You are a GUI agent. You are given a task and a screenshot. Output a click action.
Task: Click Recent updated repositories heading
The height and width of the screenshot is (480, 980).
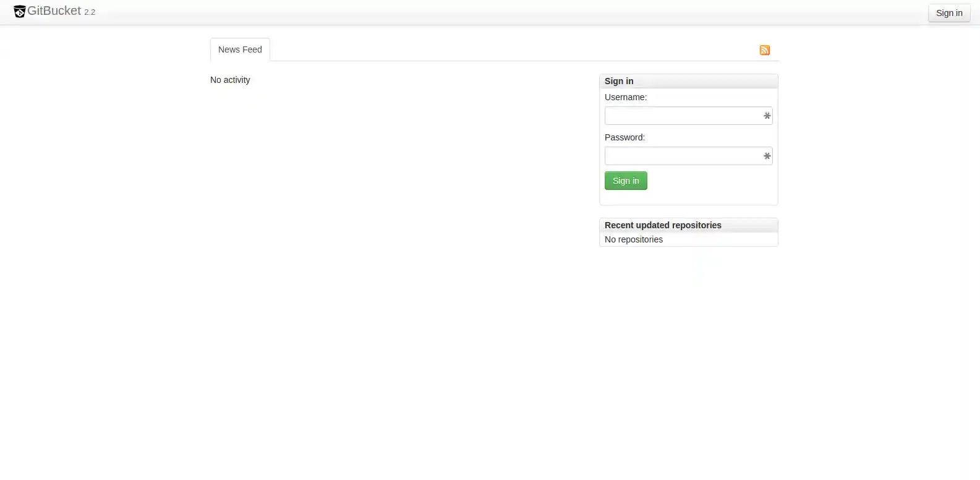point(663,225)
